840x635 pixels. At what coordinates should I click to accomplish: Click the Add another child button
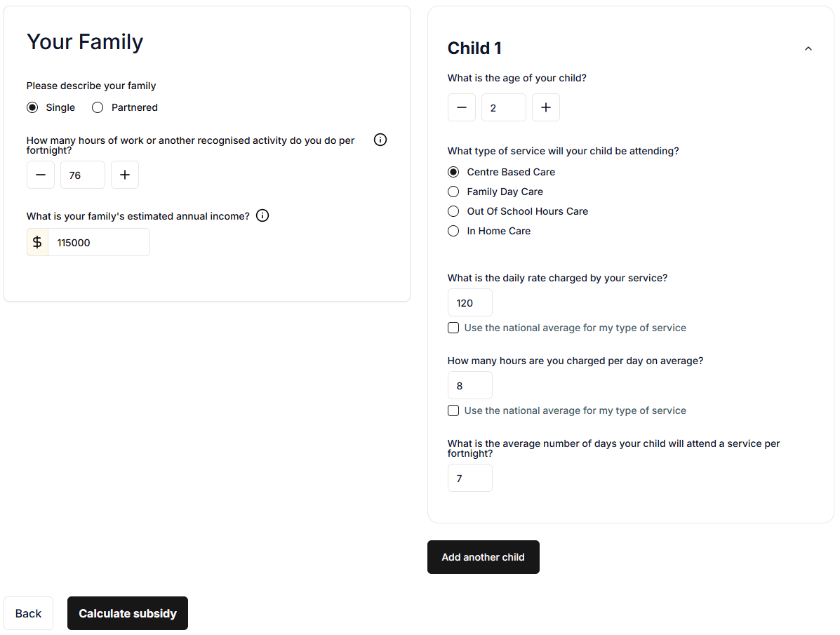(x=483, y=557)
